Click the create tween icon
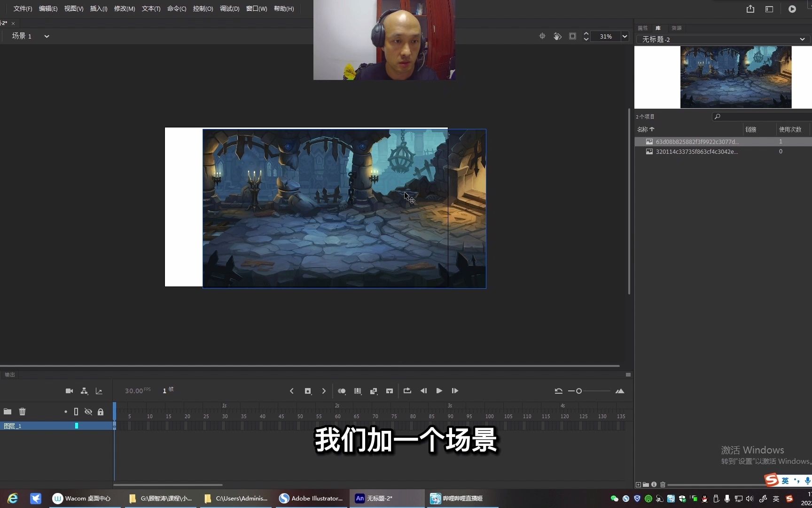The image size is (812, 508). tap(374, 391)
